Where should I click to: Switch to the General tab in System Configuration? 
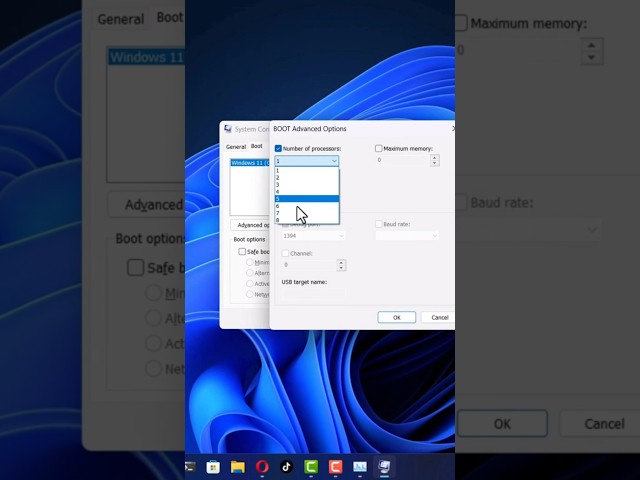236,147
